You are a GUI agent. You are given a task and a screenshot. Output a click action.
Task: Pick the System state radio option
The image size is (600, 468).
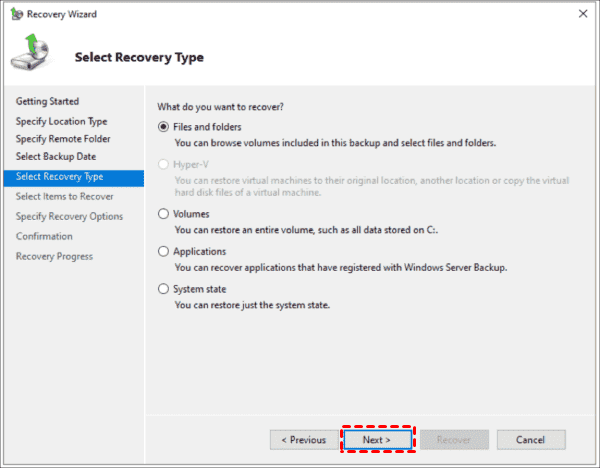(x=163, y=289)
